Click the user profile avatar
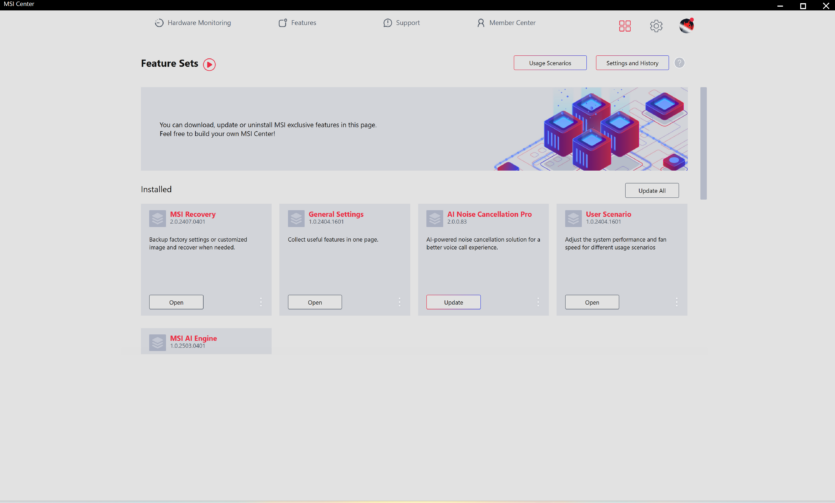Image resolution: width=835 pixels, height=503 pixels. [x=686, y=25]
